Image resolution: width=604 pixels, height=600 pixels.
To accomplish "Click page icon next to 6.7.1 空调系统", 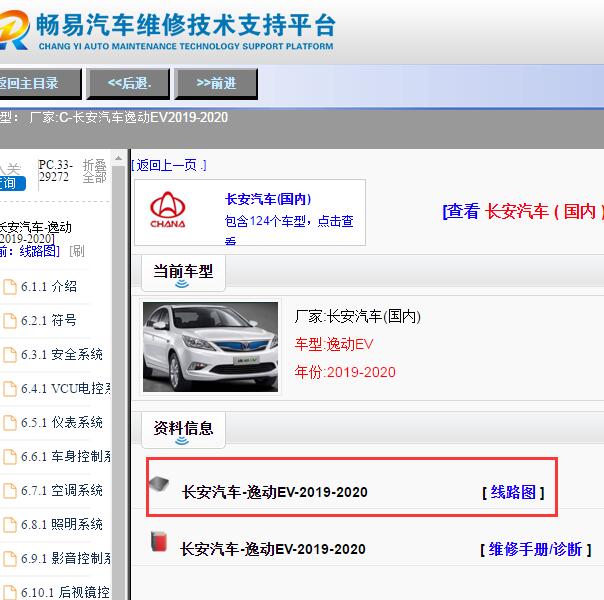I will [x=10, y=491].
